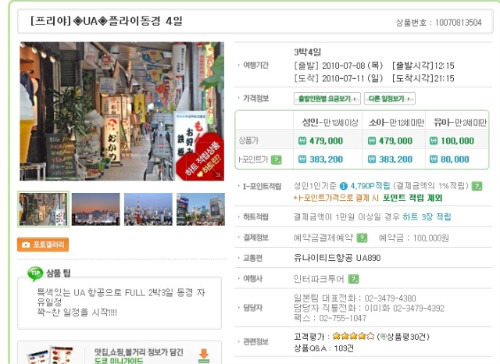Screen dimensions: 500x364
Task: Click the direct line 이미화 02-3479-4392
Action: 405,308
